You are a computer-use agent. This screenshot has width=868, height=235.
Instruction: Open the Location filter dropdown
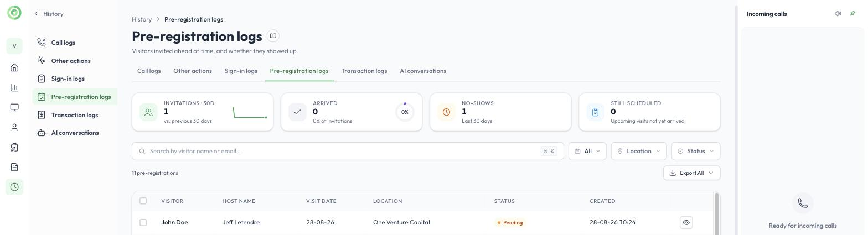tap(639, 151)
